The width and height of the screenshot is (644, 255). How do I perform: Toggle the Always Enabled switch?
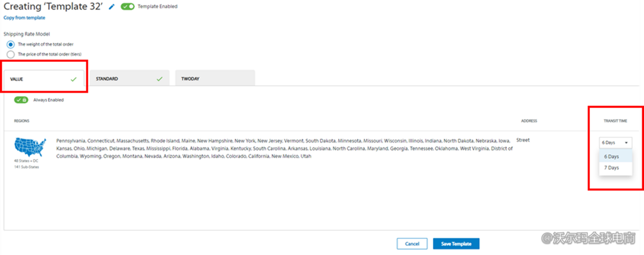(21, 100)
